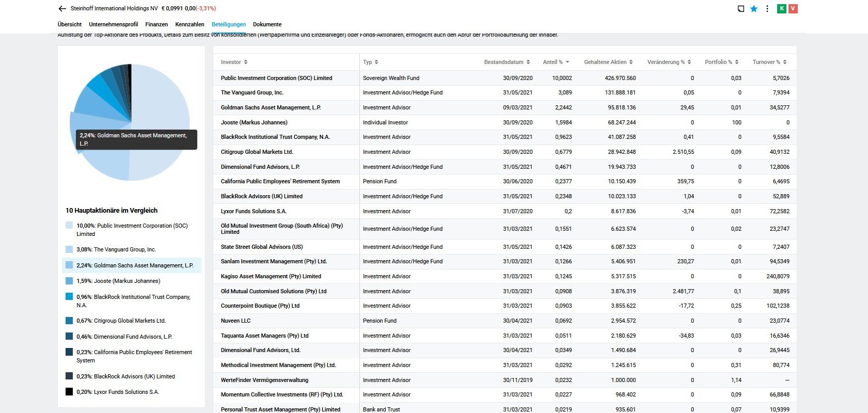Click Citigroup Global Markets legend swatch
The width and height of the screenshot is (868, 413).
coord(69,321)
